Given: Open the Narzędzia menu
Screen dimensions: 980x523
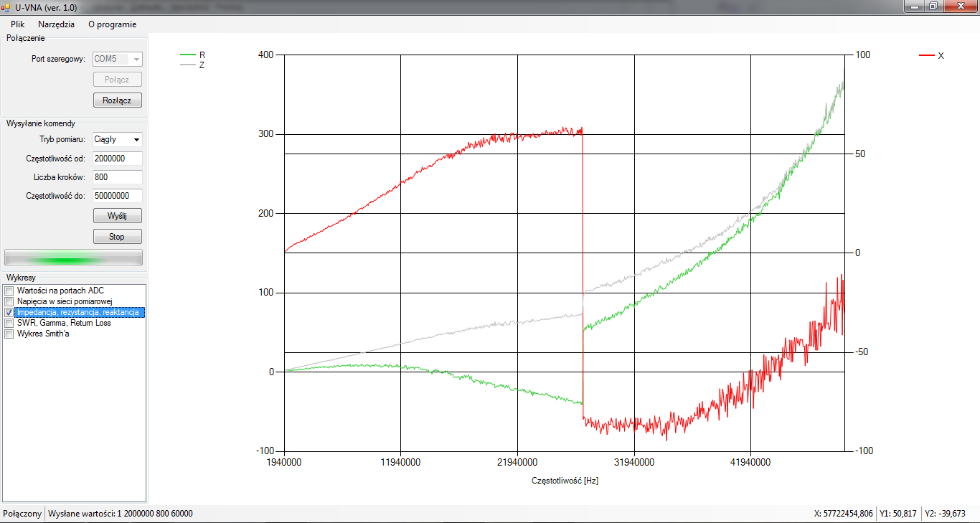Looking at the screenshot, I should coord(56,24).
